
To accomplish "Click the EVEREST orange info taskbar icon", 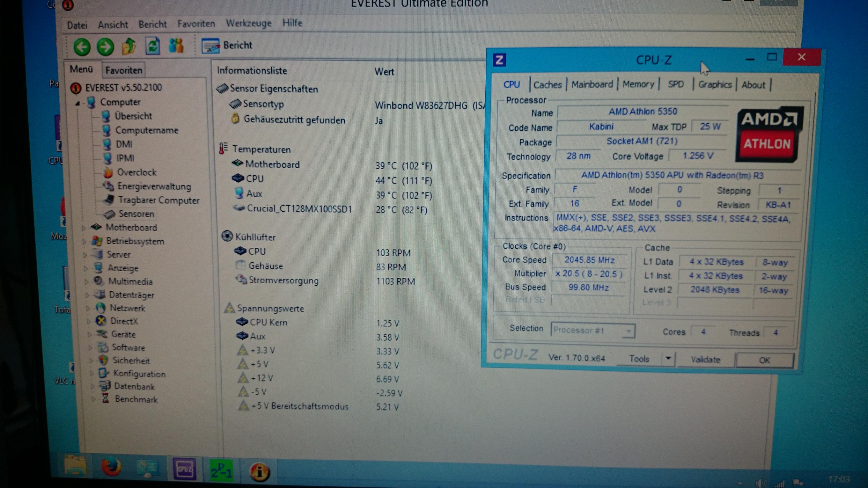I will point(260,472).
